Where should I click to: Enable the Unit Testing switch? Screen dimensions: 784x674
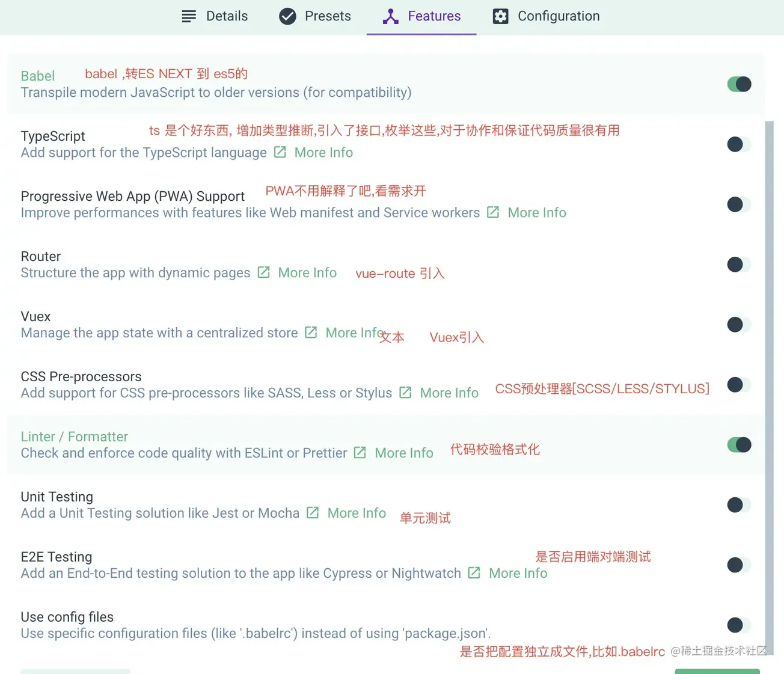[739, 505]
